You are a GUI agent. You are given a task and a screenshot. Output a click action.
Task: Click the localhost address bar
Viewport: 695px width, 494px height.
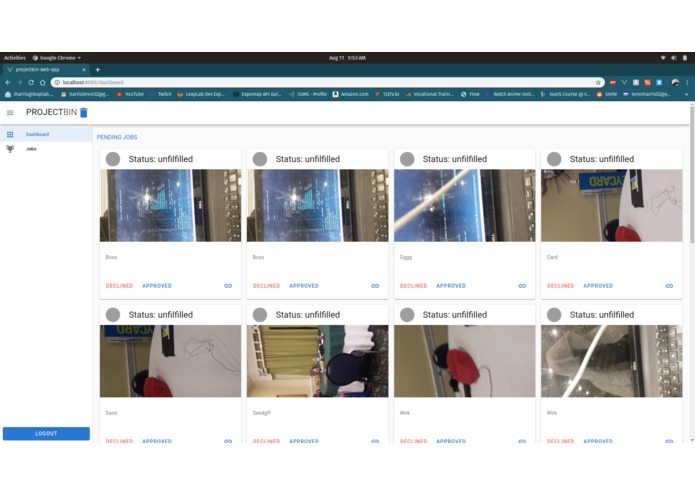tap(328, 82)
